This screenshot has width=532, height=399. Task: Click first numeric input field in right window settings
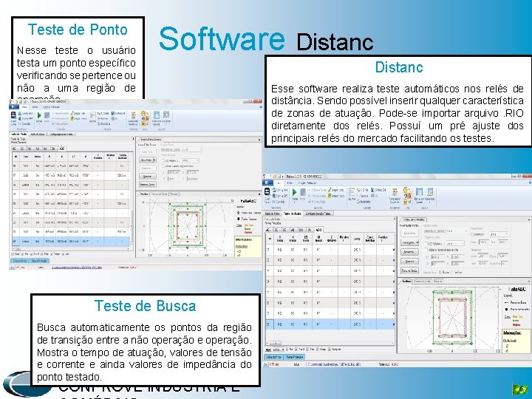(x=440, y=257)
